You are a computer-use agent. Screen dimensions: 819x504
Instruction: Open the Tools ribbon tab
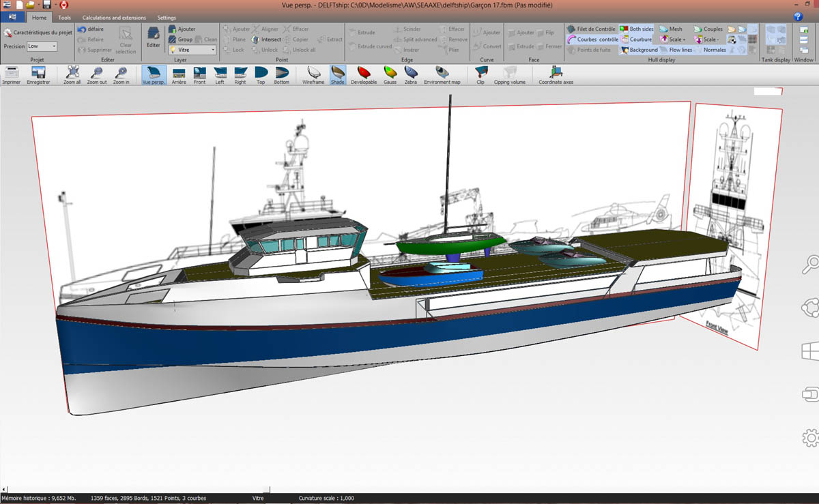coord(64,18)
